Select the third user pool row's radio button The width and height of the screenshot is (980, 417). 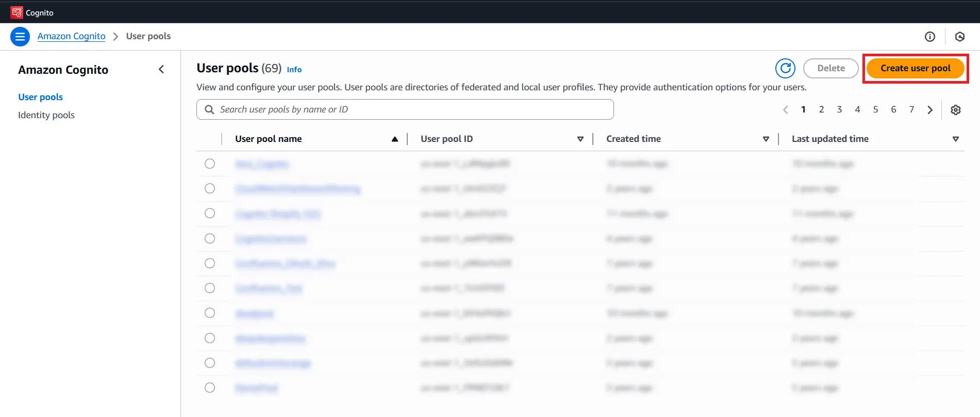pos(210,213)
